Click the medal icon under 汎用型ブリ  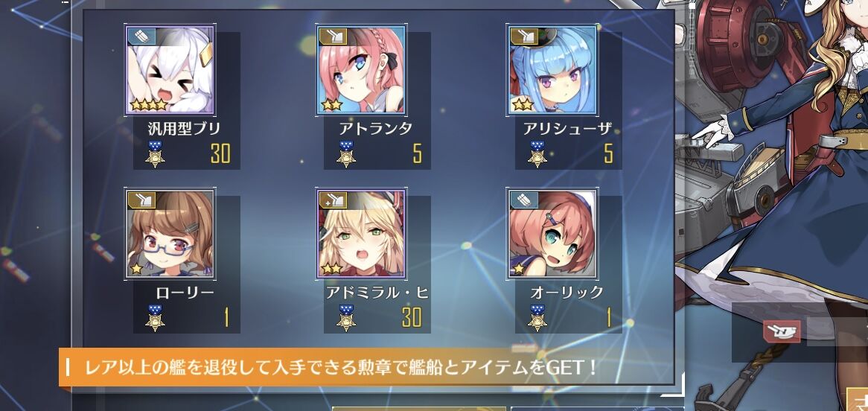point(155,154)
